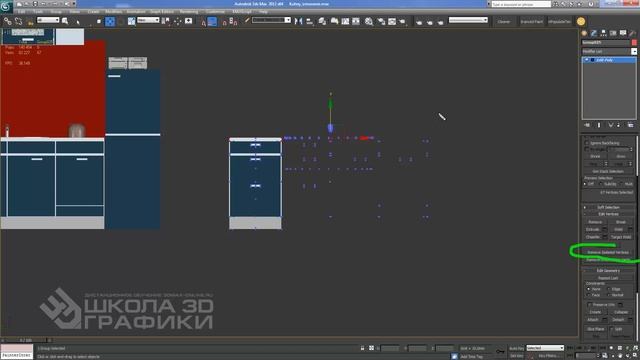640x360 pixels.
Task: Switch to the Hierarchy command panel
Action: pyautogui.click(x=603, y=33)
